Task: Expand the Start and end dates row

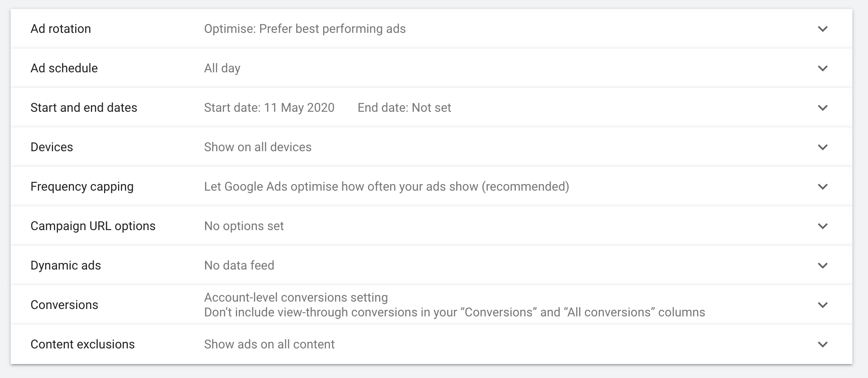Action: coord(823,108)
